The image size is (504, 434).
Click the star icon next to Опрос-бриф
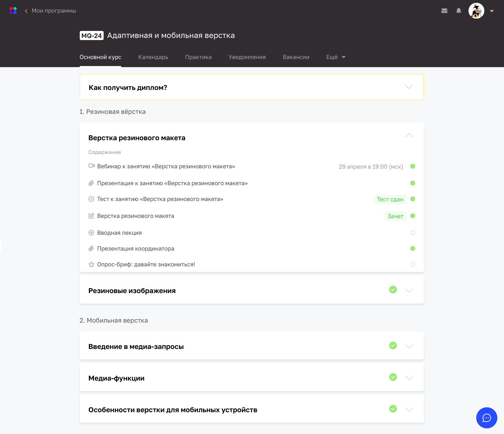pos(91,264)
